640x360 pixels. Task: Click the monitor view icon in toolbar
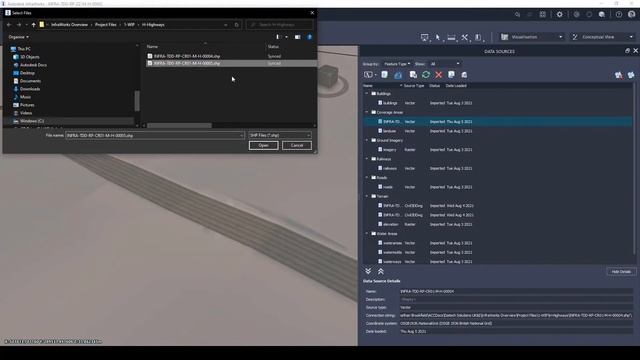pyautogui.click(x=424, y=37)
